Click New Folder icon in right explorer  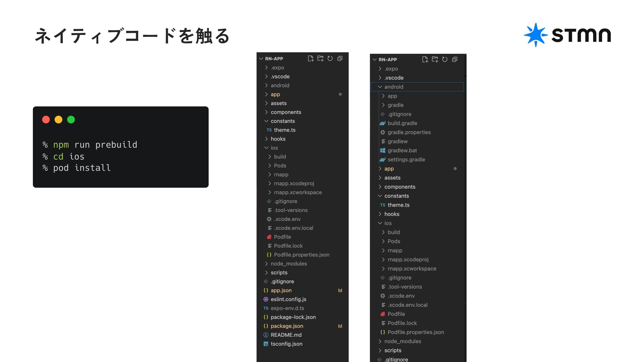(435, 60)
